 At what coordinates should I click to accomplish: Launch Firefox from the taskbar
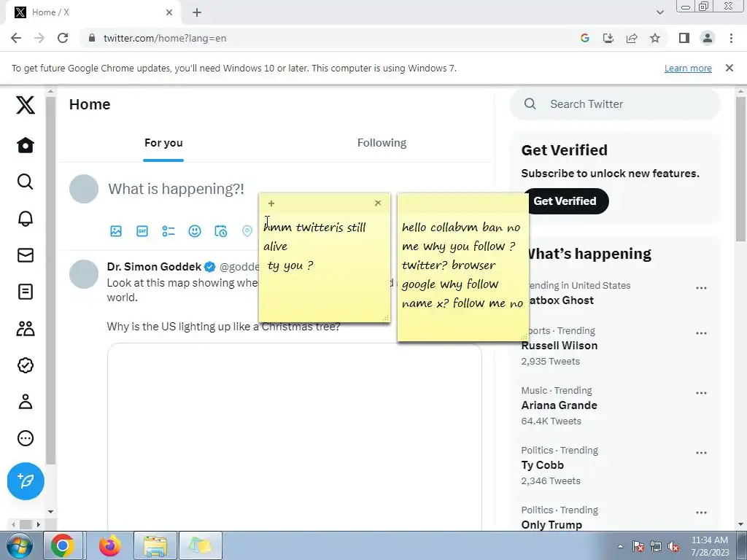(109, 545)
